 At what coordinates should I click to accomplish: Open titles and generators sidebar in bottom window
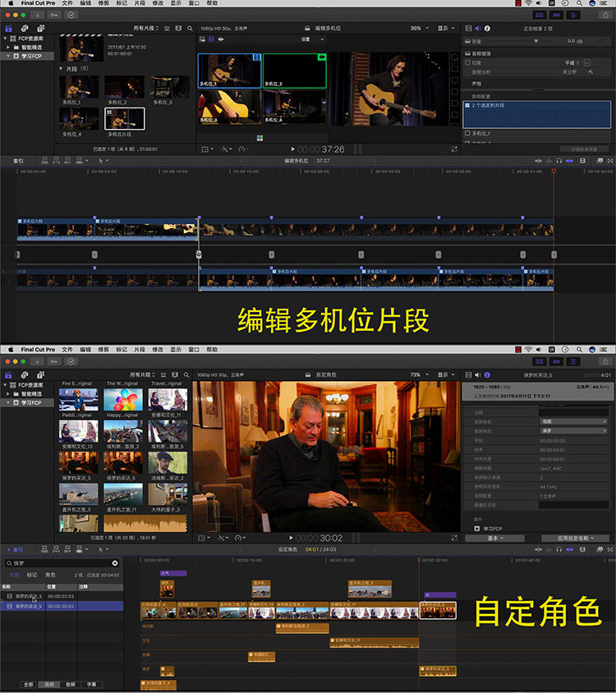pos(40,374)
